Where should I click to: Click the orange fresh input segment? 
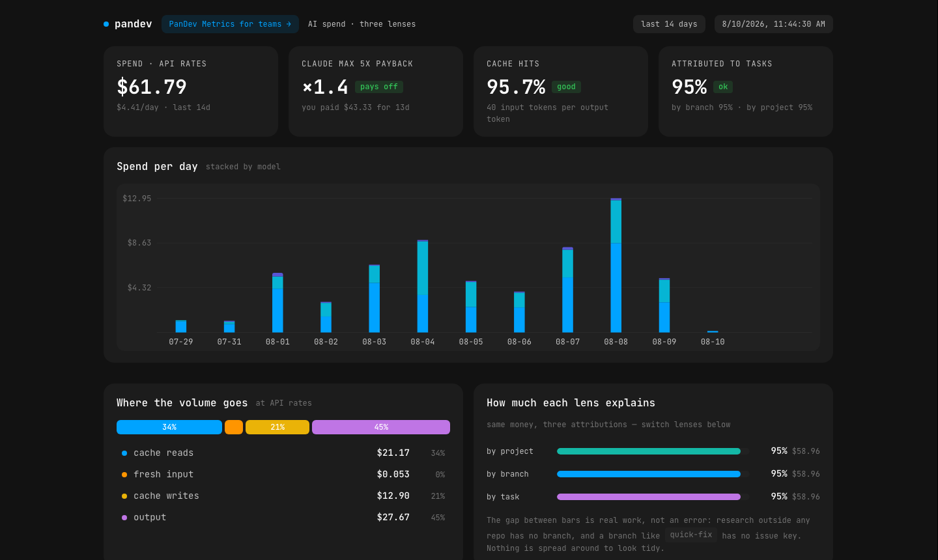pos(234,427)
